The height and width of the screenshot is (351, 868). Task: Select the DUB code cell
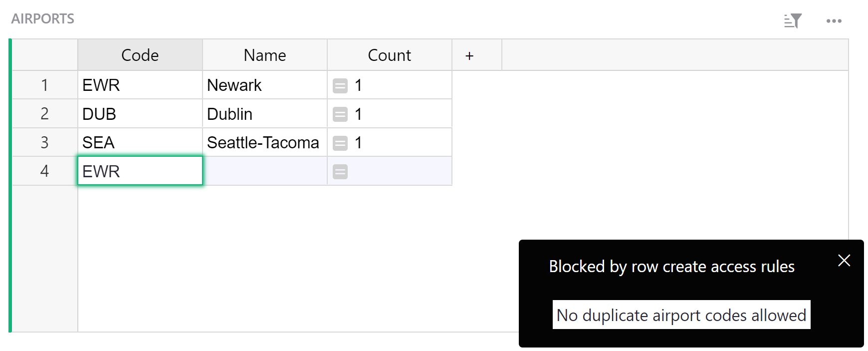point(140,113)
